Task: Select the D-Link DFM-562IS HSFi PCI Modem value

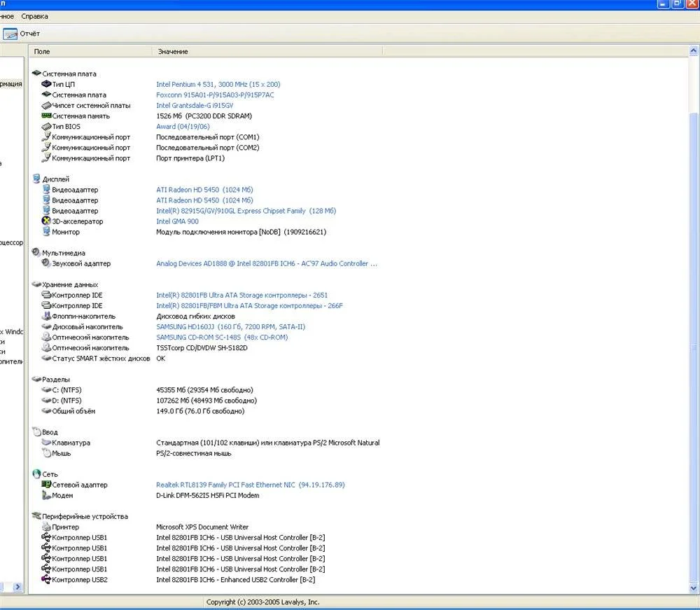Action: pos(208,495)
